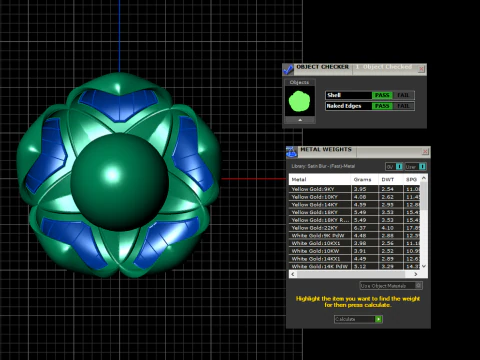Screen dimensions: 480x360
Task: Click the horizontal scrollbar right arrow
Action: 416,274
